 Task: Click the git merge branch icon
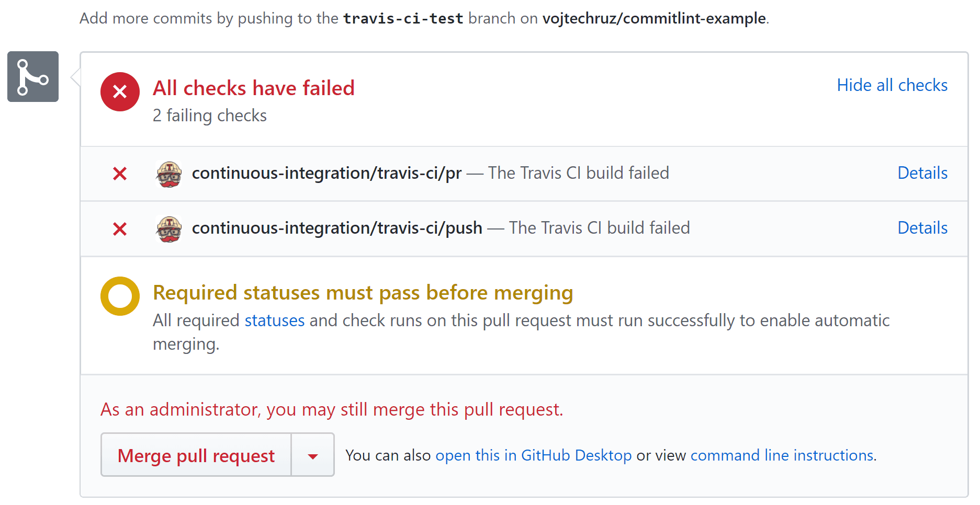click(x=32, y=77)
